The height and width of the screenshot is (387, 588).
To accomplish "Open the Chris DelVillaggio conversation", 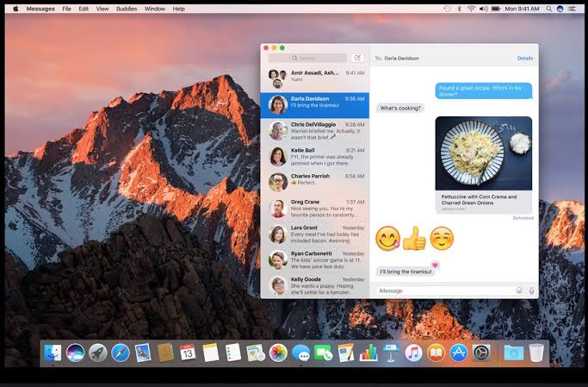I will 314,131.
